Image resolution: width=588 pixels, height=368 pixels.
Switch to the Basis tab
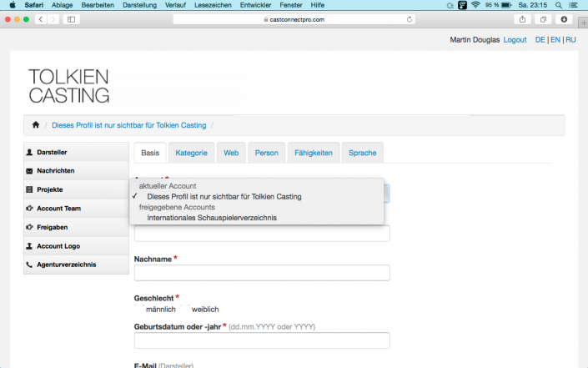pyautogui.click(x=150, y=153)
